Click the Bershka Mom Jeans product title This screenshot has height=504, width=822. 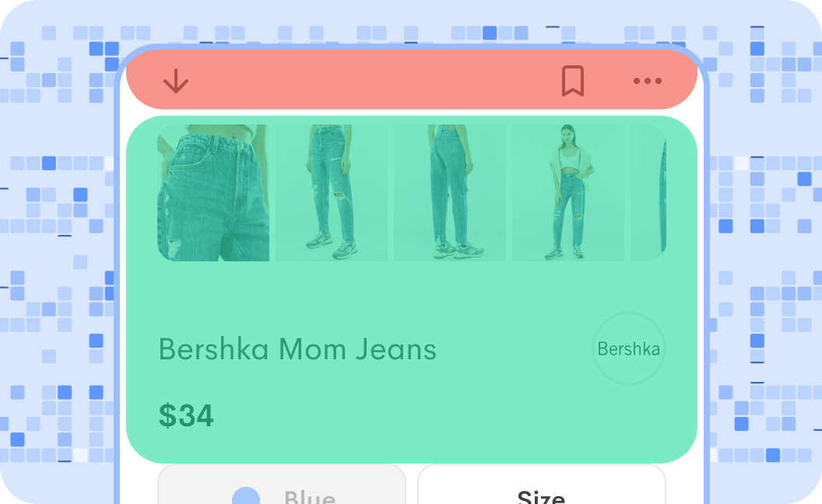(x=297, y=349)
